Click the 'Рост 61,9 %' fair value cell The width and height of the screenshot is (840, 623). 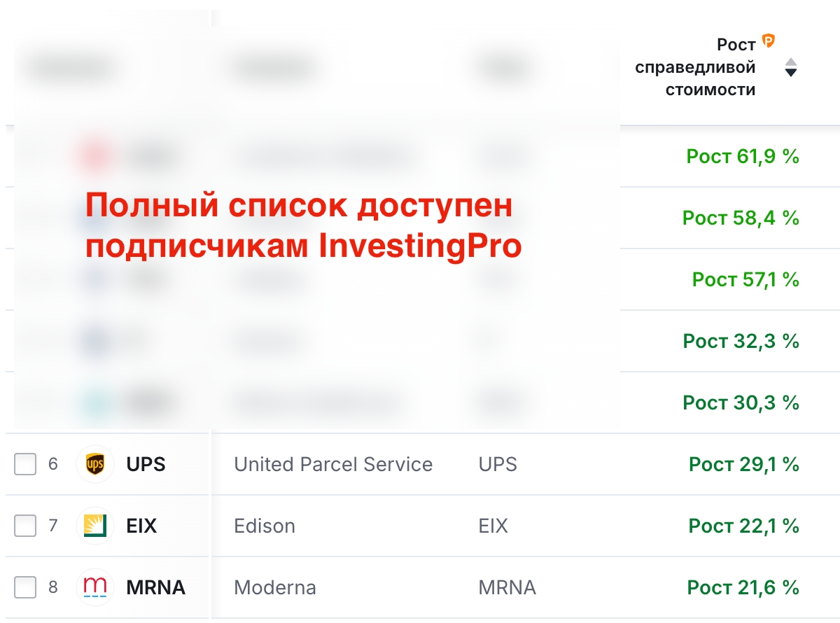(743, 156)
